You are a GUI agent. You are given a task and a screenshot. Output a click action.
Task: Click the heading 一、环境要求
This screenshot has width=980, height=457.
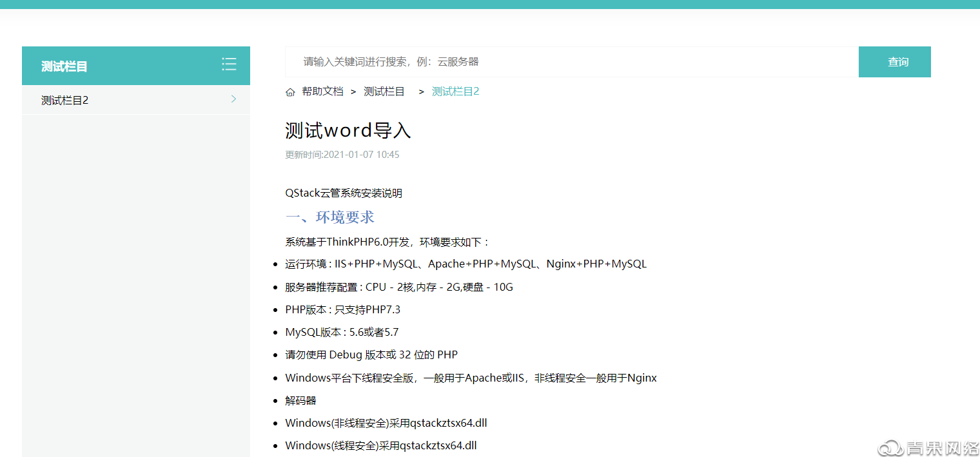(x=330, y=217)
